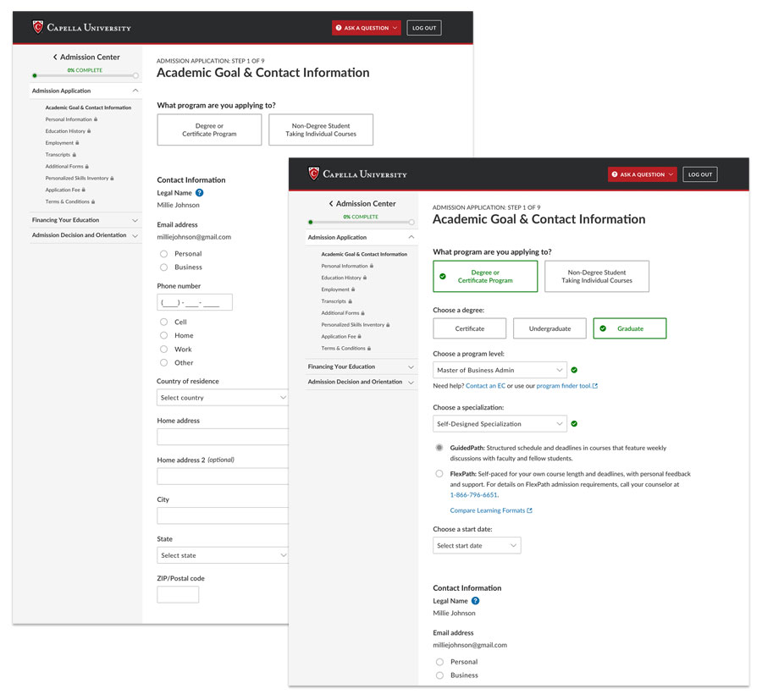Select Business email radio in back window

(x=163, y=267)
